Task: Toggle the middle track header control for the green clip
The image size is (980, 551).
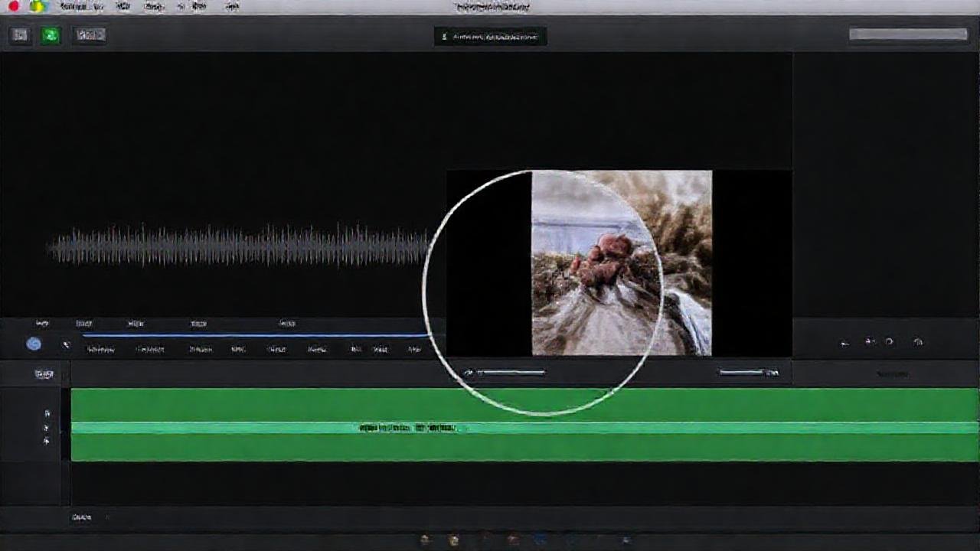Action: pos(46,429)
